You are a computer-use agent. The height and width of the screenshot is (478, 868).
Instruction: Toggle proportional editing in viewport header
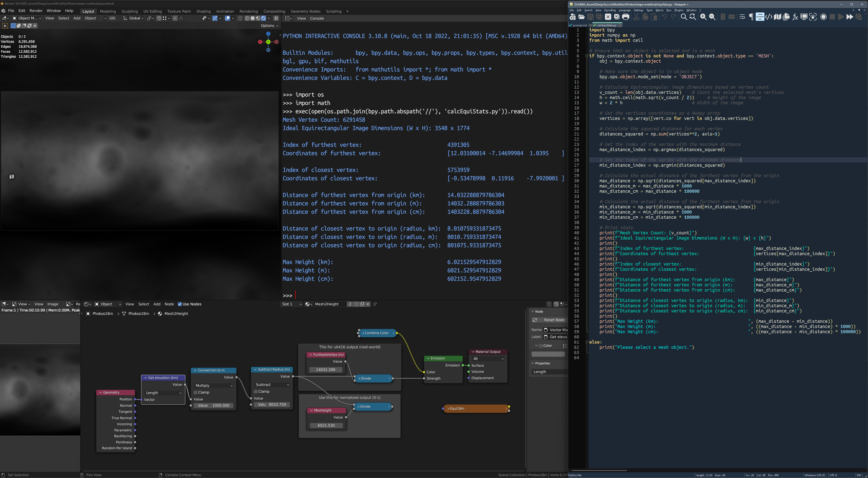pyautogui.click(x=175, y=18)
